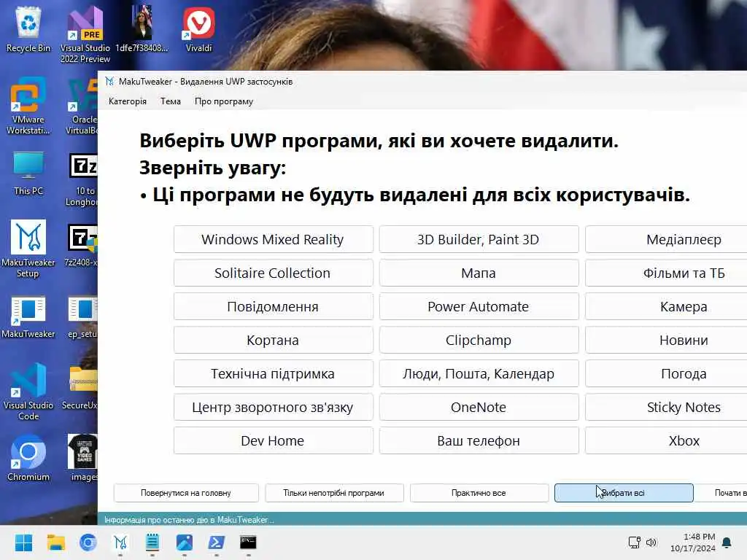The image size is (747, 560).
Task: Click the clock showing 1:48 PM
Action: click(693, 542)
